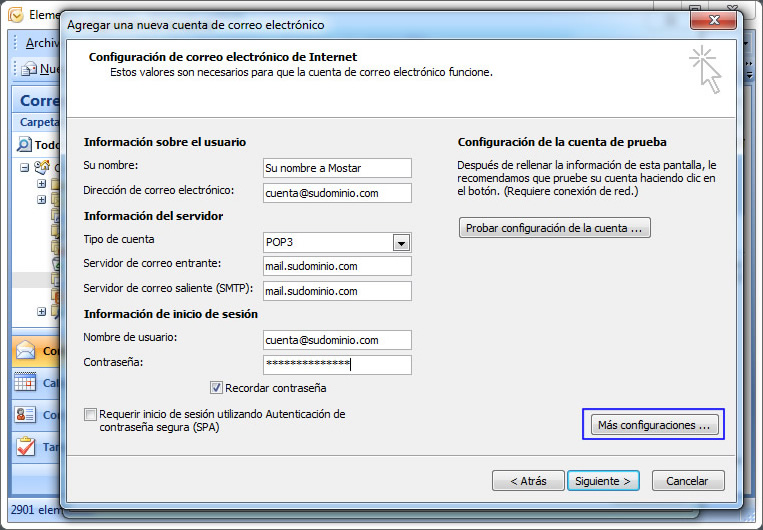Click the search magnifier icon beside Todo

(x=25, y=144)
